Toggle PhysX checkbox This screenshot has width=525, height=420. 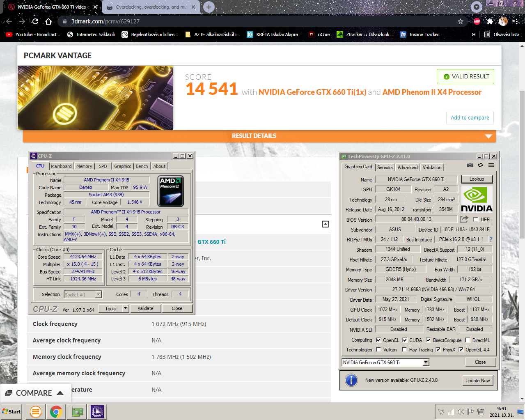[x=438, y=349]
